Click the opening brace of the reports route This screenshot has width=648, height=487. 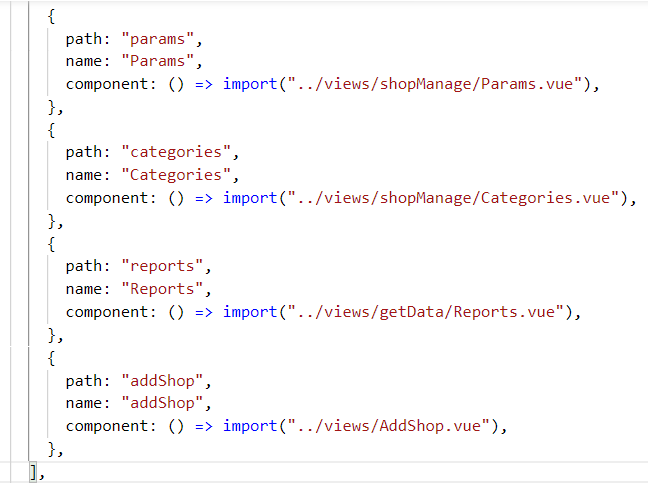pyautogui.click(x=51, y=244)
